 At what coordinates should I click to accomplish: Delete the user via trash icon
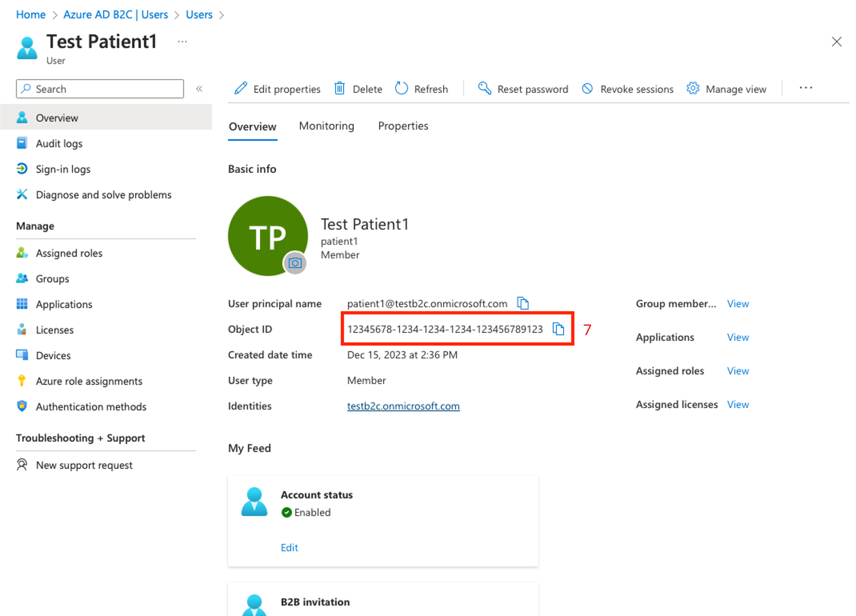point(339,89)
